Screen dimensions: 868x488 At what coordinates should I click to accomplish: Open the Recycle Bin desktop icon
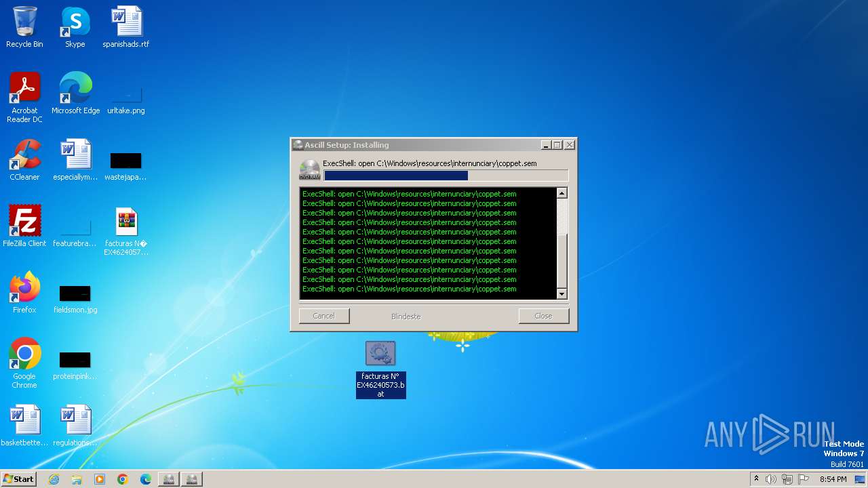[x=24, y=27]
